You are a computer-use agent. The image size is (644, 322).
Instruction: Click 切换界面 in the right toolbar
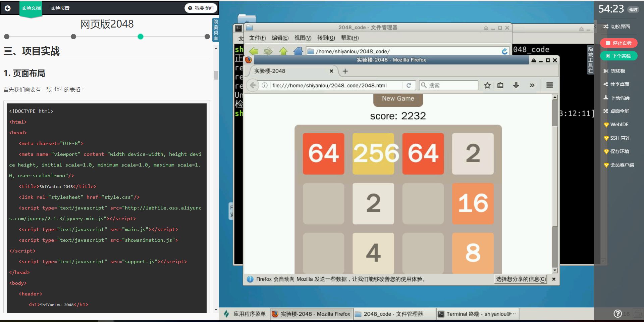point(617,27)
